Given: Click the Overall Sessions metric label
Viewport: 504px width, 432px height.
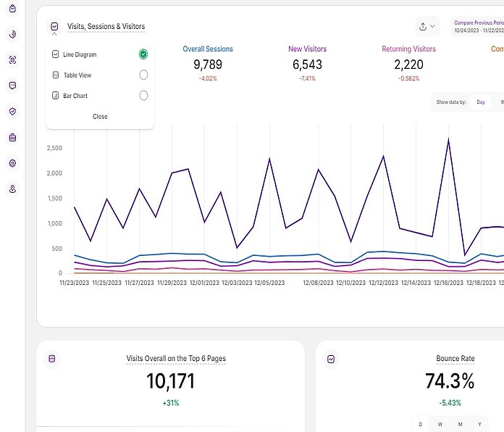Looking at the screenshot, I should 208,49.
